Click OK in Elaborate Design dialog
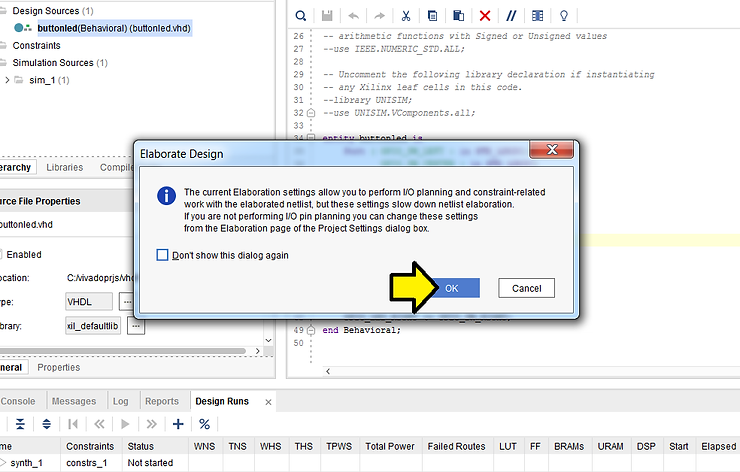Screen dimensions: 740x472 coord(452,288)
